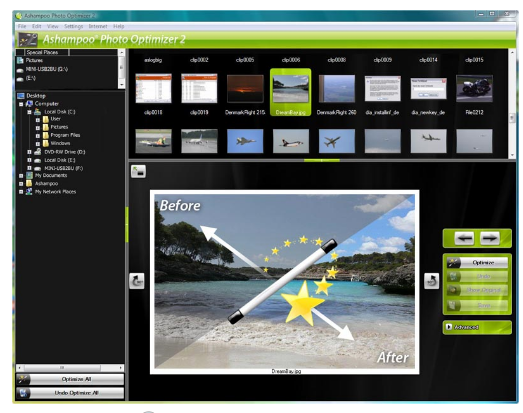
Task: Expand the Advanced panel arrow
Action: tap(449, 327)
